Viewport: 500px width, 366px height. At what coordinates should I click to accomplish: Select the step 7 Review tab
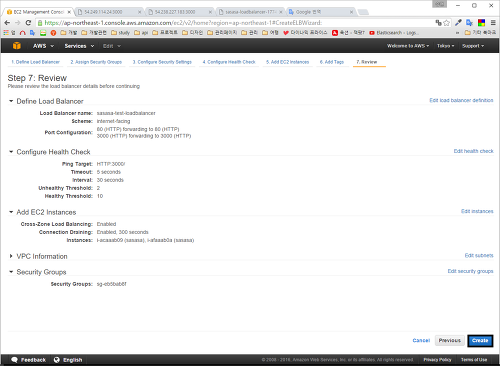[367, 62]
